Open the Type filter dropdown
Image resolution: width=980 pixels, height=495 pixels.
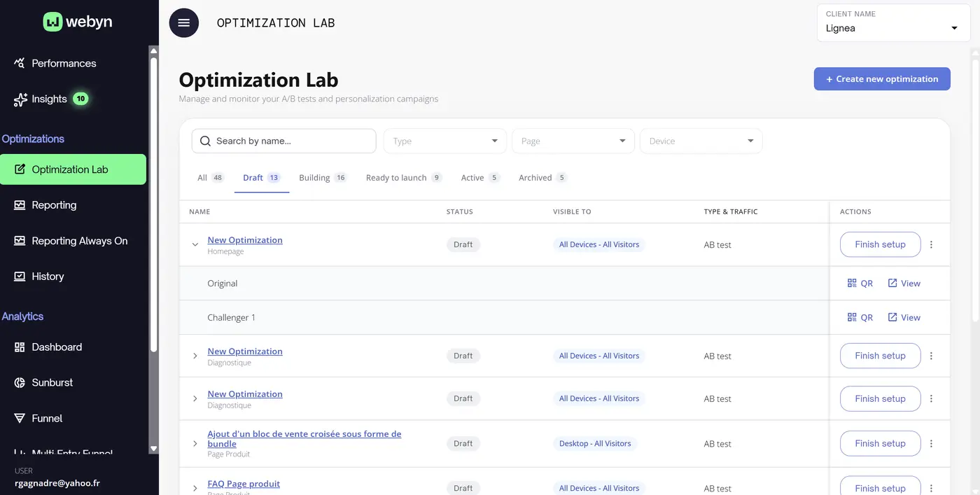[x=444, y=141]
